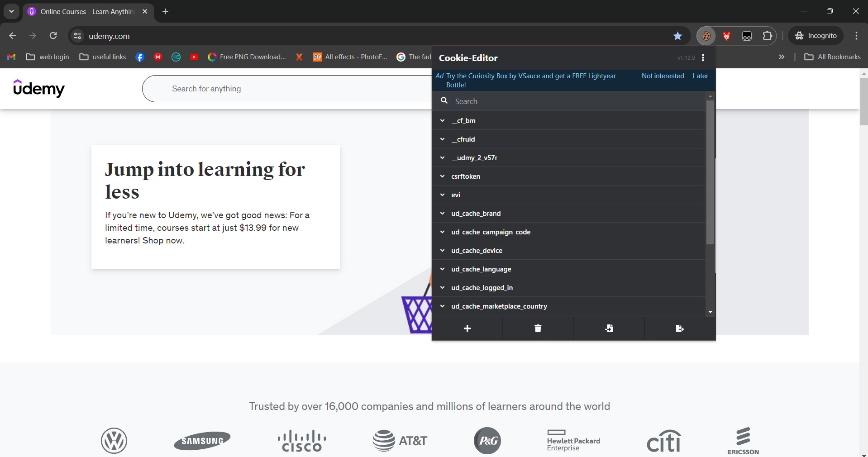Open the Chrome three-dot menu
The image size is (868, 457).
(x=856, y=36)
